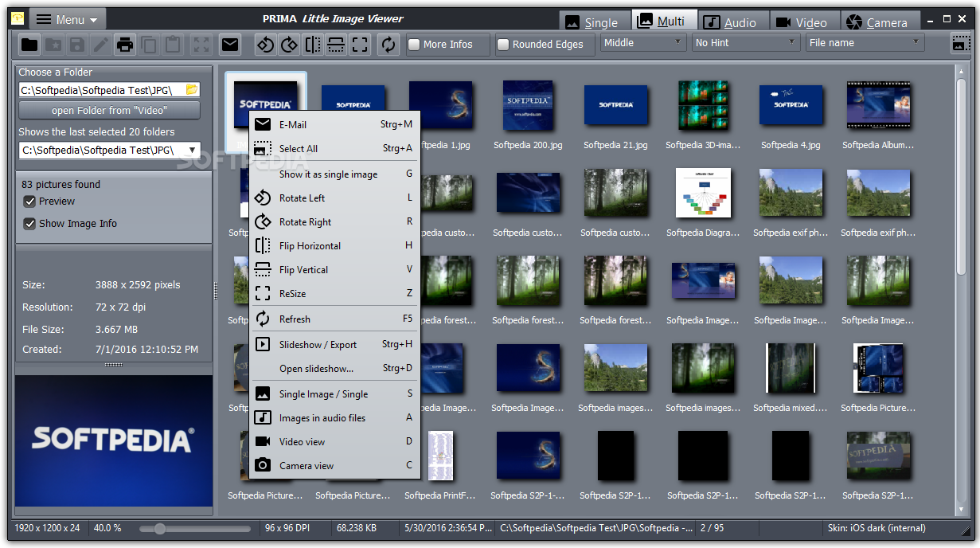This screenshot has width=980, height=548.
Task: Expand the last selected folders dropdown
Action: pos(192,150)
